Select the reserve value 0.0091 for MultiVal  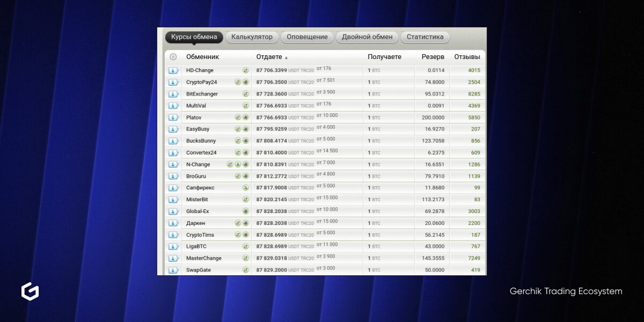(x=436, y=106)
